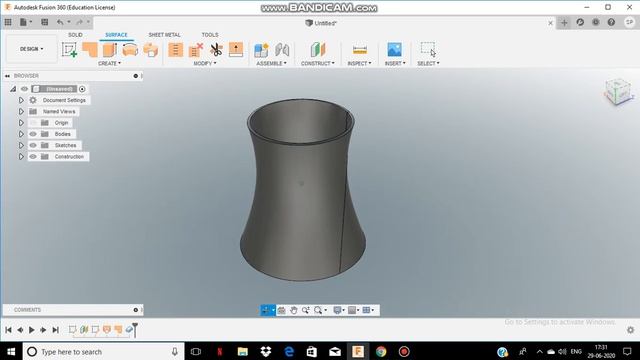Click the Insert image icon
Image resolution: width=640 pixels, height=360 pixels.
pos(395,50)
